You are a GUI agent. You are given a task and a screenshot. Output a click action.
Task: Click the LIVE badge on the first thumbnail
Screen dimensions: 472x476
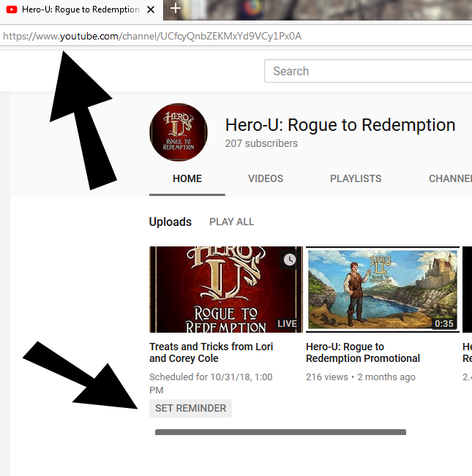[287, 324]
